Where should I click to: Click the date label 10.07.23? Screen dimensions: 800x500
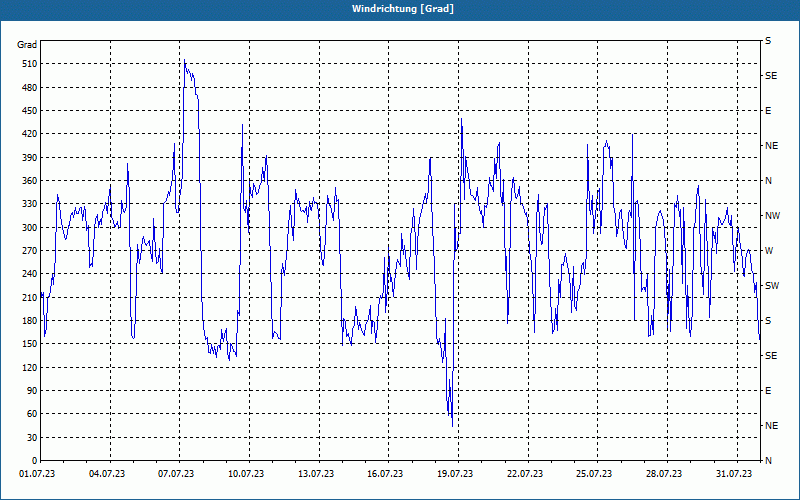[x=246, y=474]
